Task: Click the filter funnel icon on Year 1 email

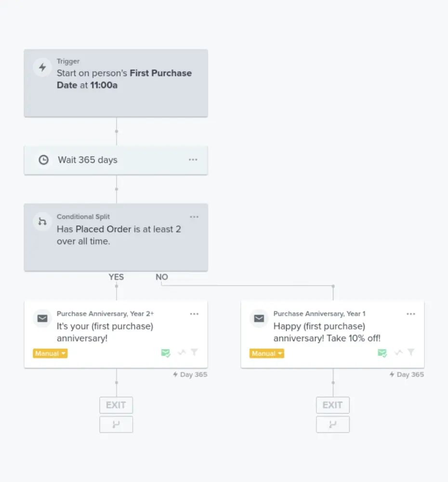Action: (410, 353)
